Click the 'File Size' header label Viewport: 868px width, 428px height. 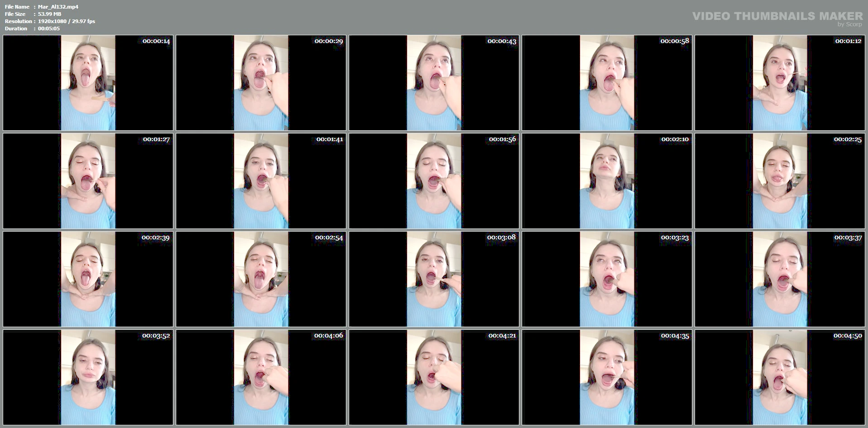pos(15,14)
